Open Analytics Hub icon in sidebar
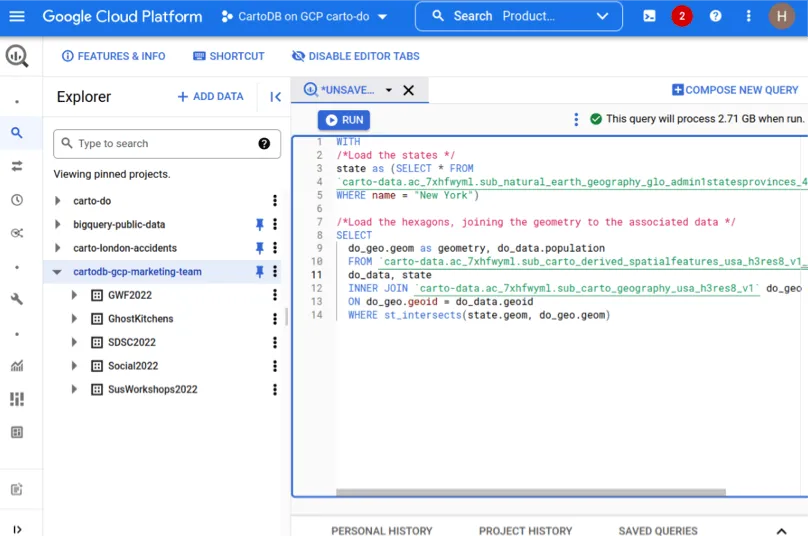This screenshot has height=536, width=808. 17,233
